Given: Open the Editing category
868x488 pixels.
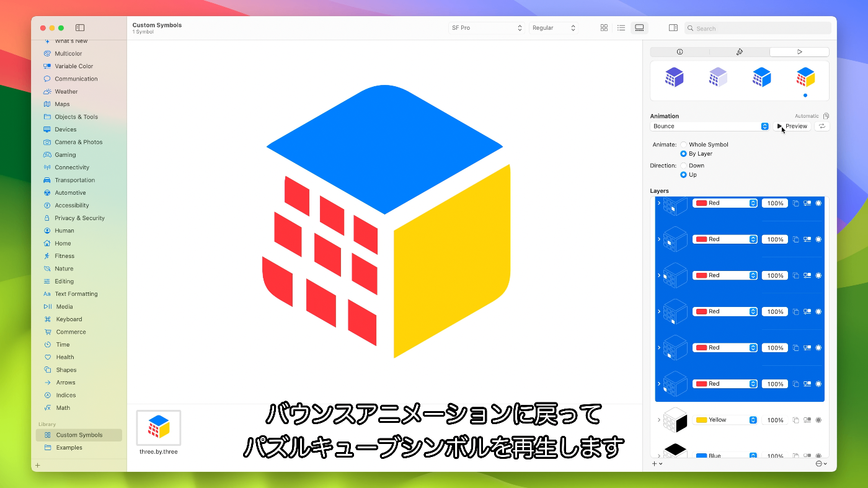Looking at the screenshot, I should click(64, 282).
